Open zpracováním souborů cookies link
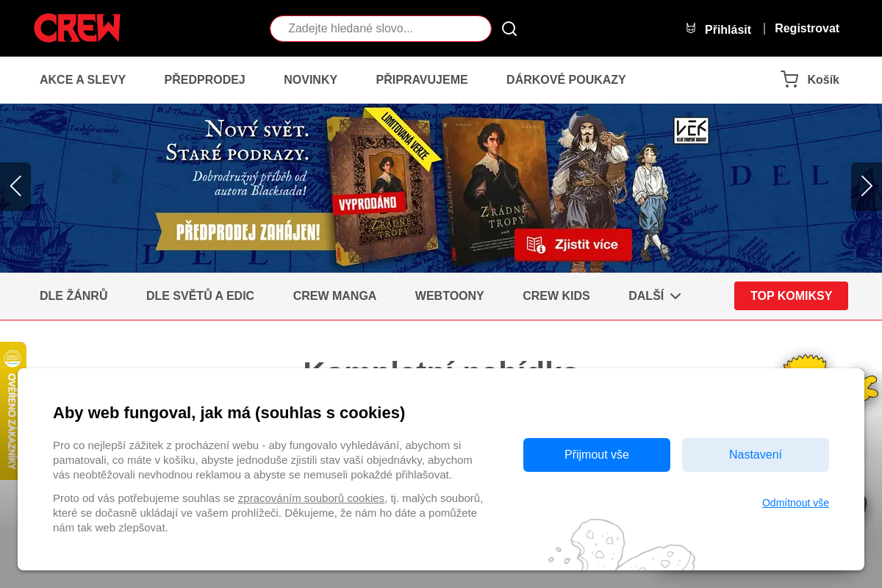Viewport: 882px width, 588px height. [311, 498]
